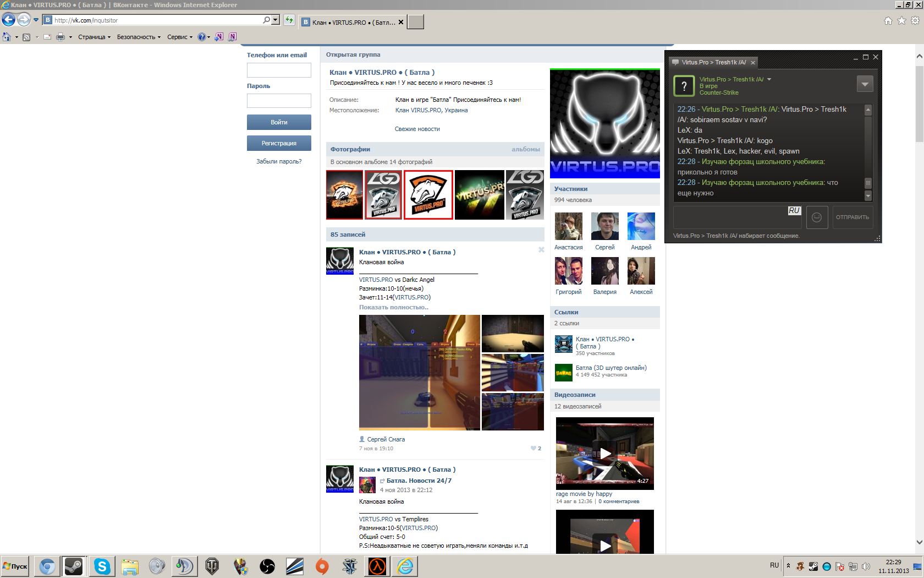
Task: Launch StarCraft II from the taskbar
Action: (350, 566)
